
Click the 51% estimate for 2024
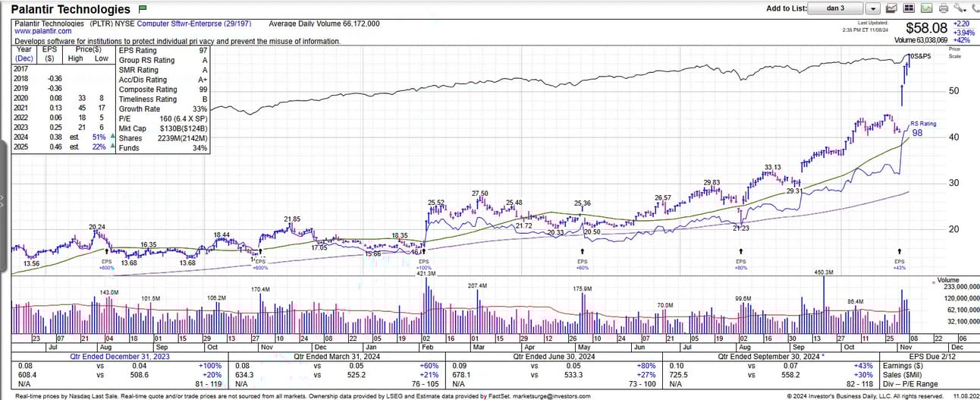pyautogui.click(x=97, y=137)
